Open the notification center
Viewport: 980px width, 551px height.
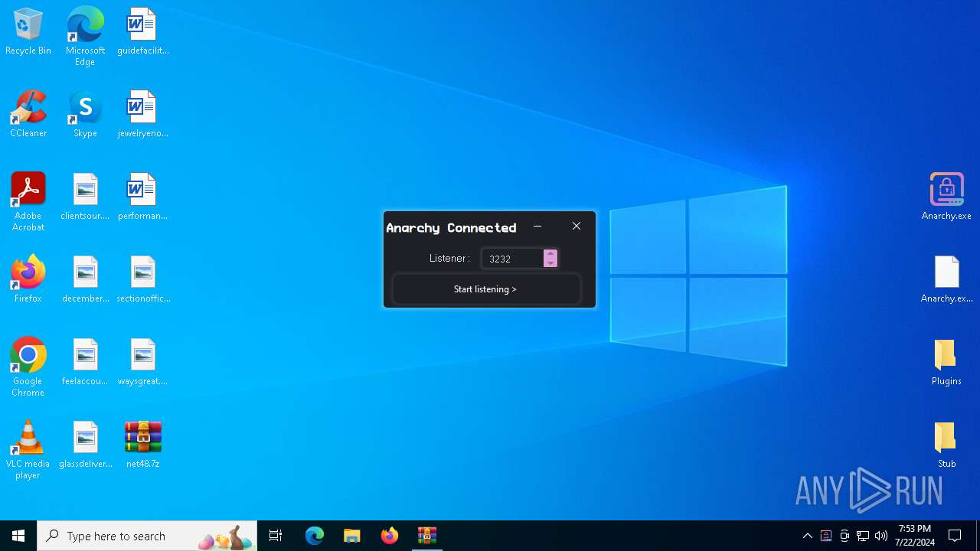pyautogui.click(x=955, y=536)
